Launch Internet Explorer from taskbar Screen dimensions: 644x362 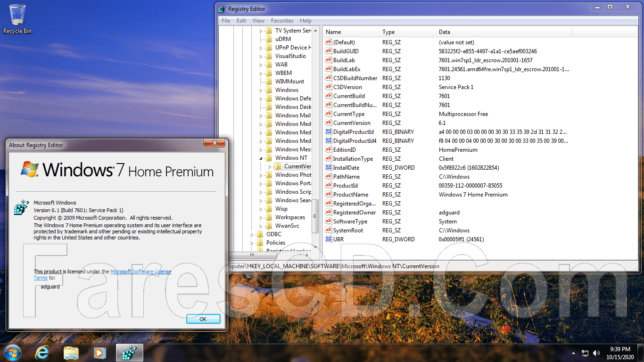click(42, 353)
